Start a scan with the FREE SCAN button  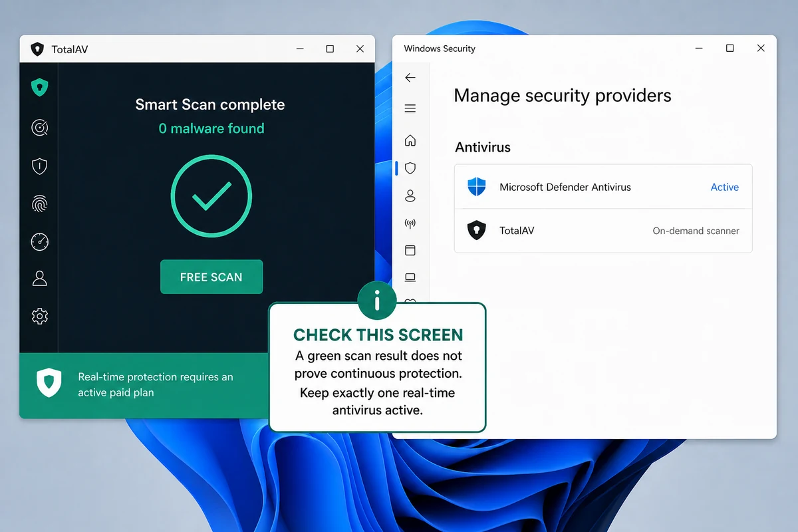point(211,277)
